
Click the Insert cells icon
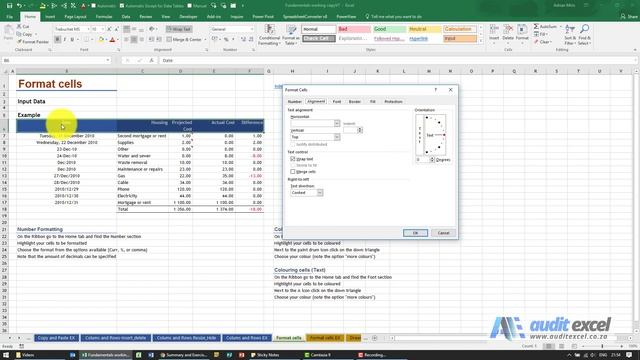tap(494, 29)
